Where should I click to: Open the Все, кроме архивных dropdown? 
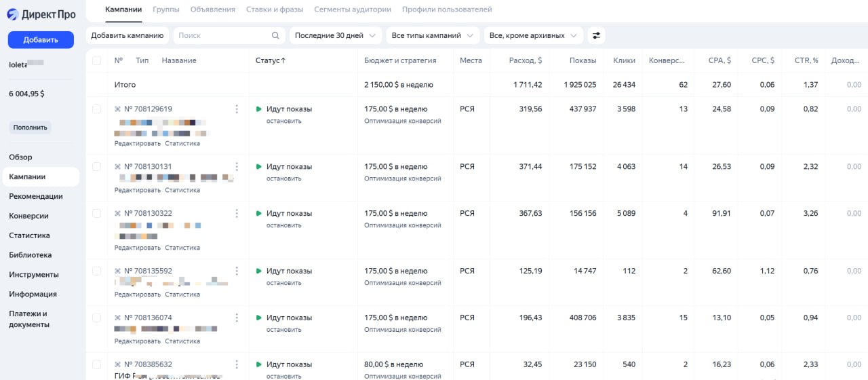tap(533, 35)
